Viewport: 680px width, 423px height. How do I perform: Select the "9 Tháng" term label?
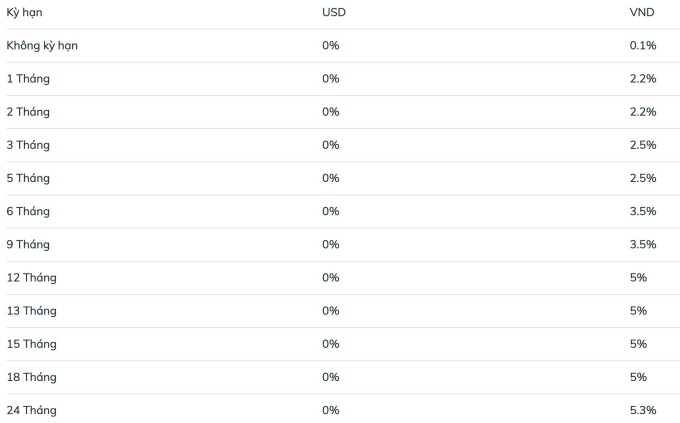coord(28,244)
